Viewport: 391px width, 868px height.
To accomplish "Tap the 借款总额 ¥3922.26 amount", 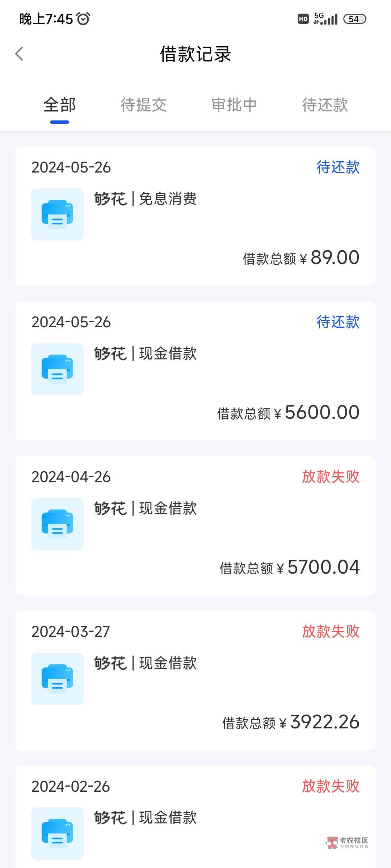I will click(290, 722).
